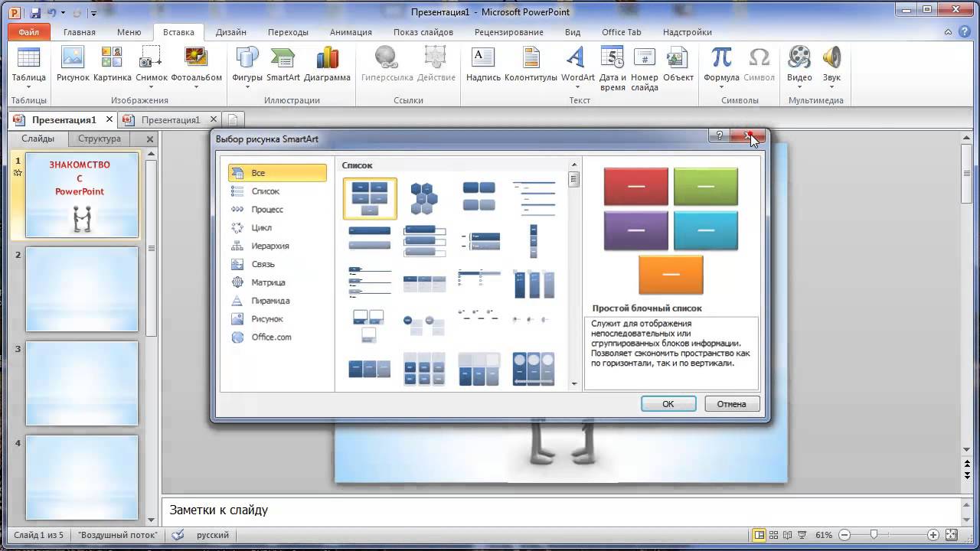Click the Заметки к слайду notes field

point(560,510)
